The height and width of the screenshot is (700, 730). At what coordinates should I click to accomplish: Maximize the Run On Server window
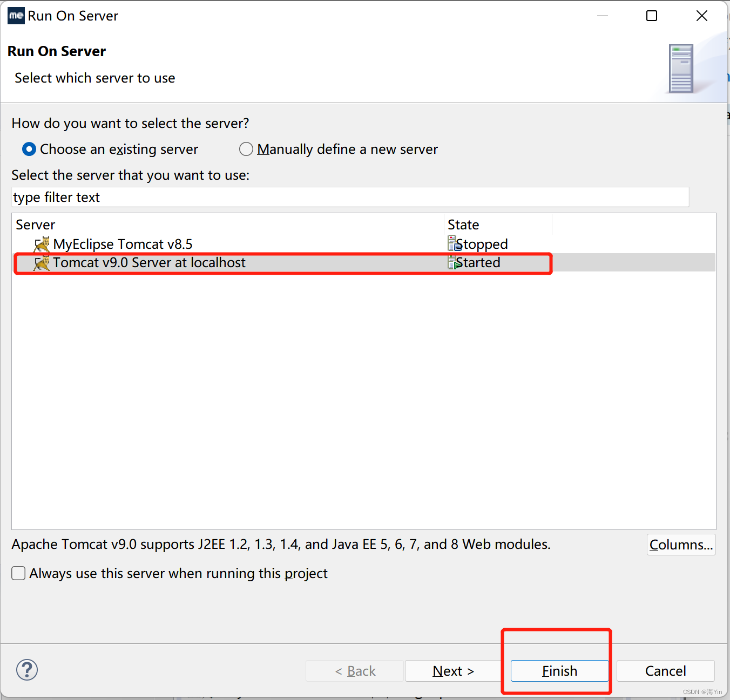[652, 16]
